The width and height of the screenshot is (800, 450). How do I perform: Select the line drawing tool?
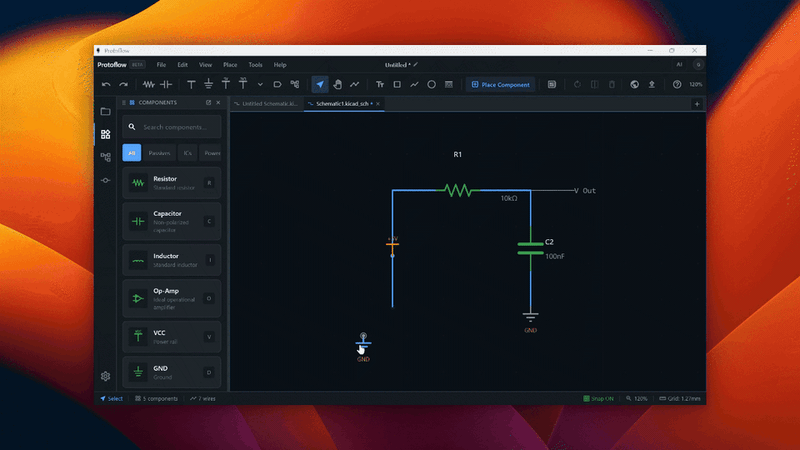[x=414, y=85]
